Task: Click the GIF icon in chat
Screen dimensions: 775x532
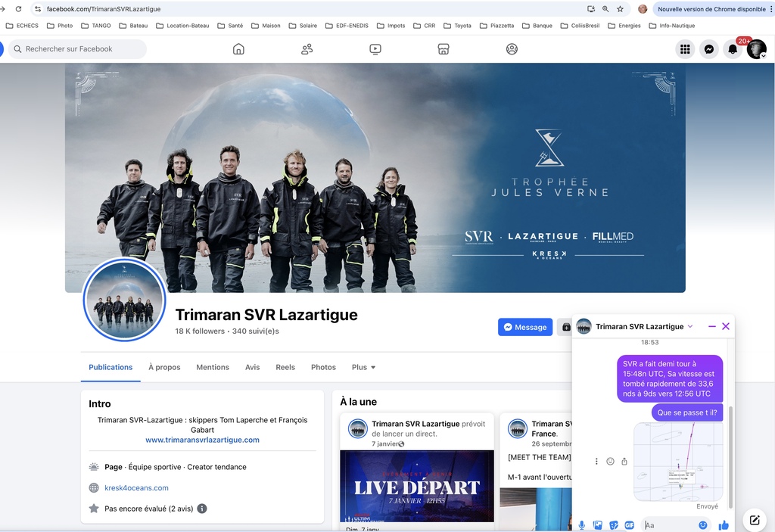Action: [629, 525]
